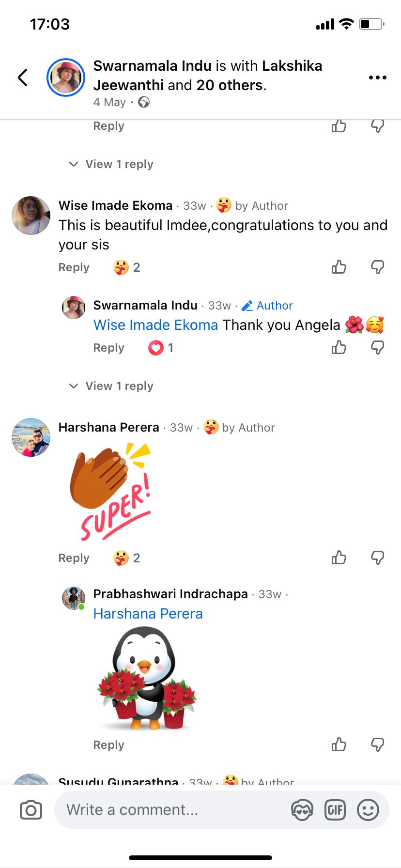Tap the camera icon beside the comment box
This screenshot has height=868, width=401.
point(31,810)
